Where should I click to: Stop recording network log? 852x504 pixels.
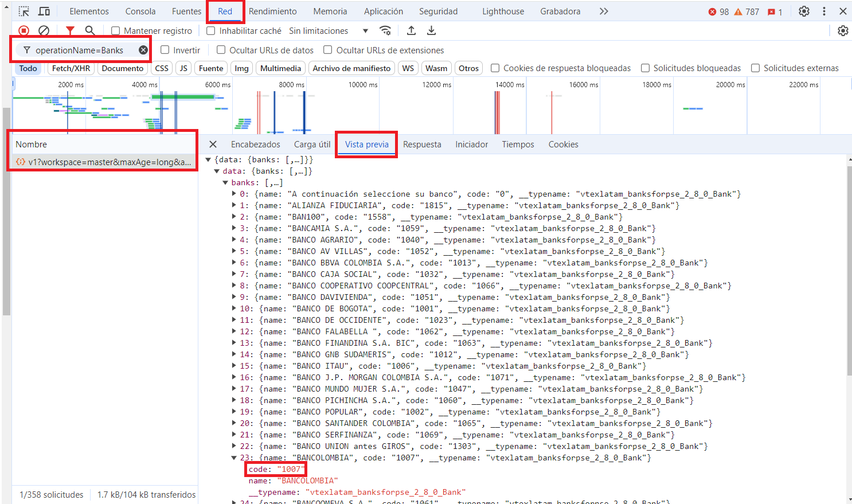coord(24,31)
